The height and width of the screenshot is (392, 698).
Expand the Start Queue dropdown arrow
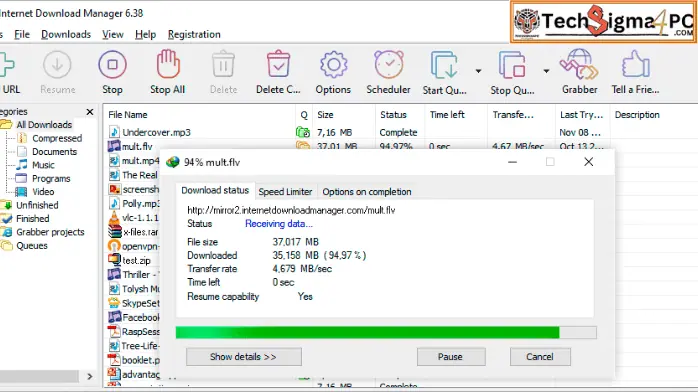(x=478, y=71)
